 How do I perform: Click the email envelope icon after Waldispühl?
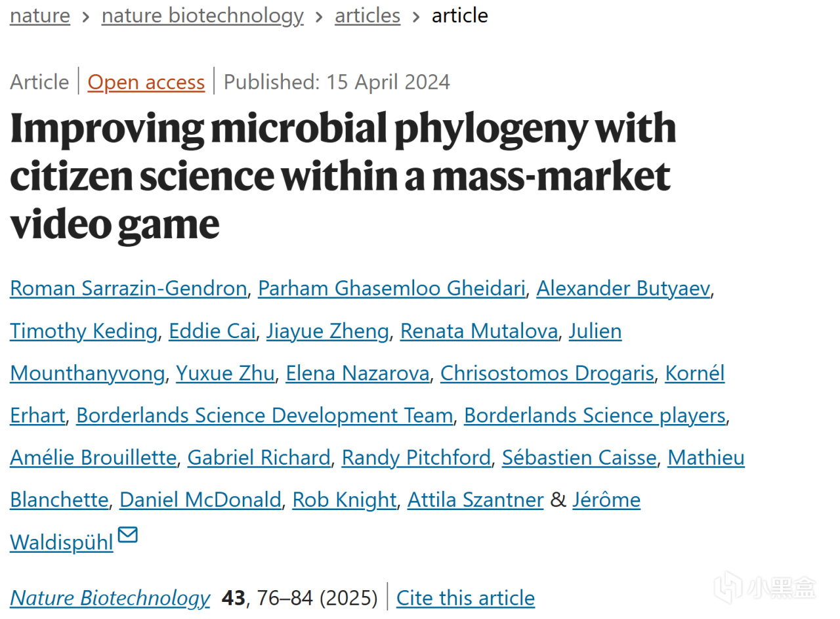[128, 536]
